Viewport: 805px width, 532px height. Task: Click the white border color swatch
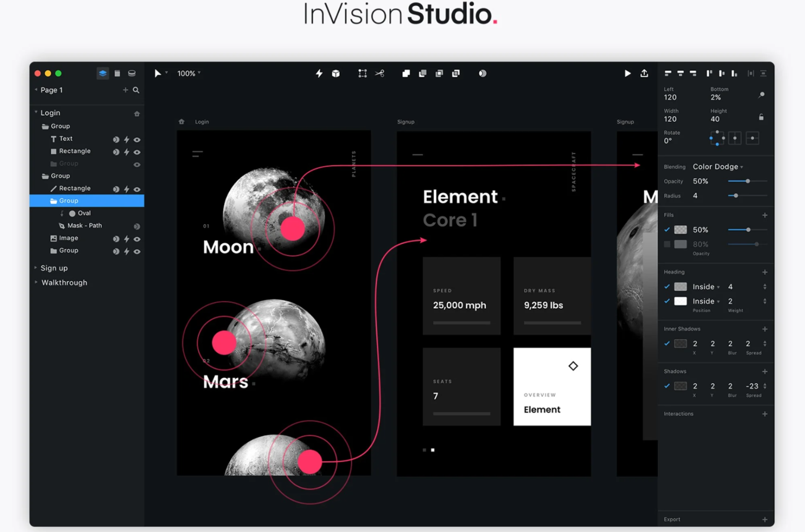(680, 301)
